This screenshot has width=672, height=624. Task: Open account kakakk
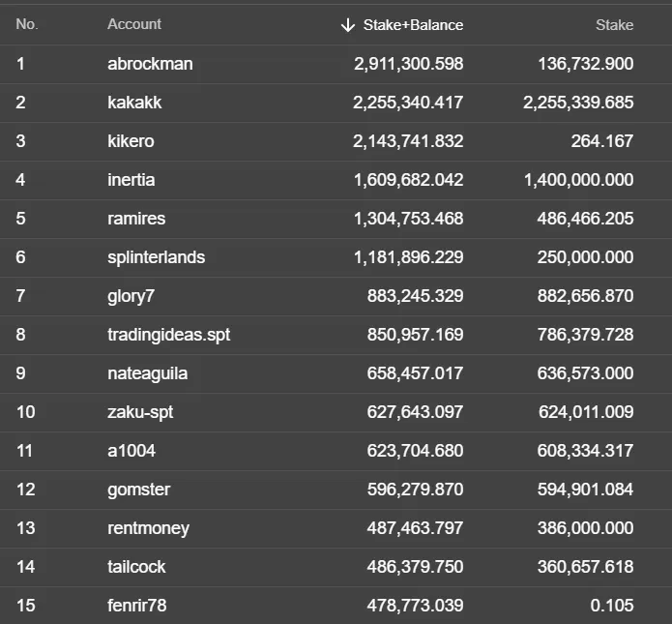pos(134,103)
